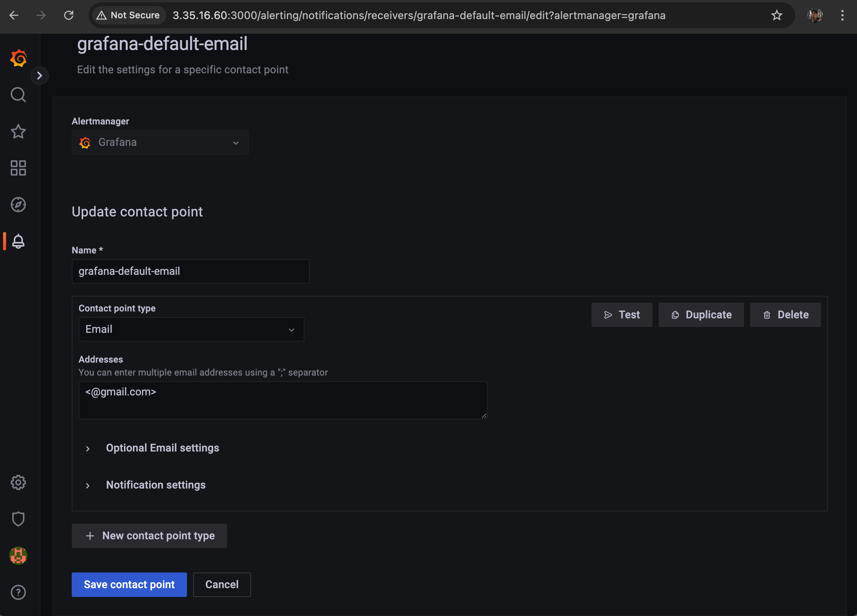Click the Test button

(622, 315)
